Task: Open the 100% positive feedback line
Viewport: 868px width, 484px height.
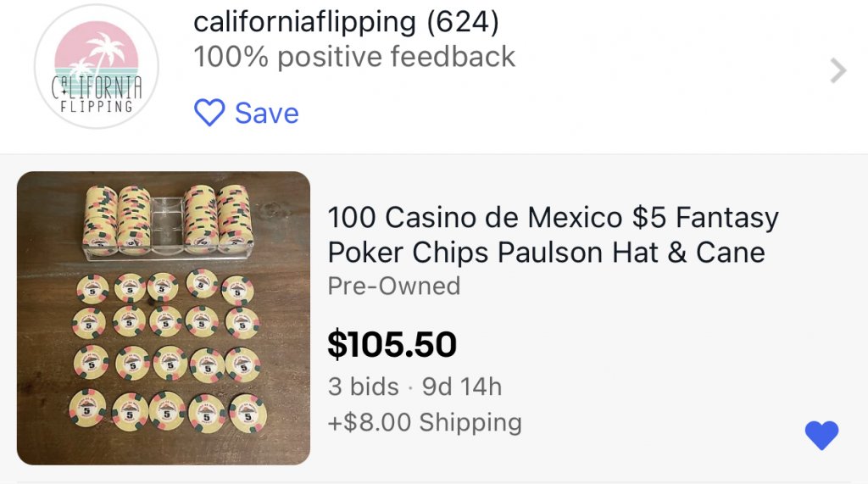Action: [x=354, y=57]
